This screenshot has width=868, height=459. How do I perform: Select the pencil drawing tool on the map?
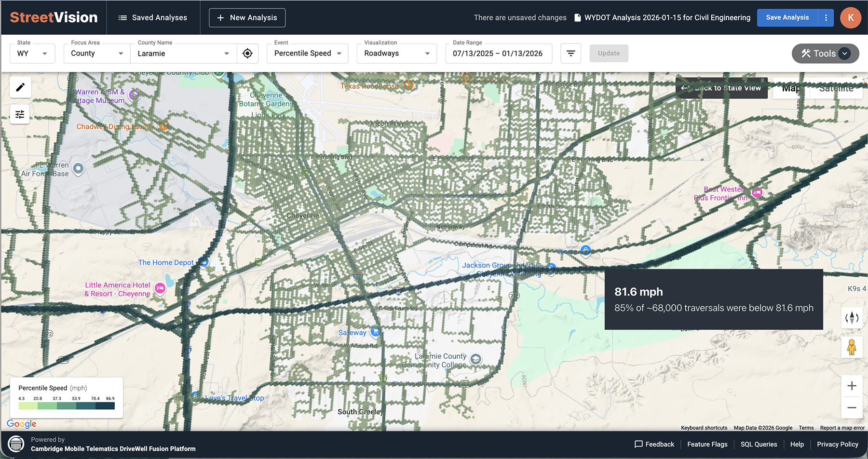pyautogui.click(x=20, y=87)
